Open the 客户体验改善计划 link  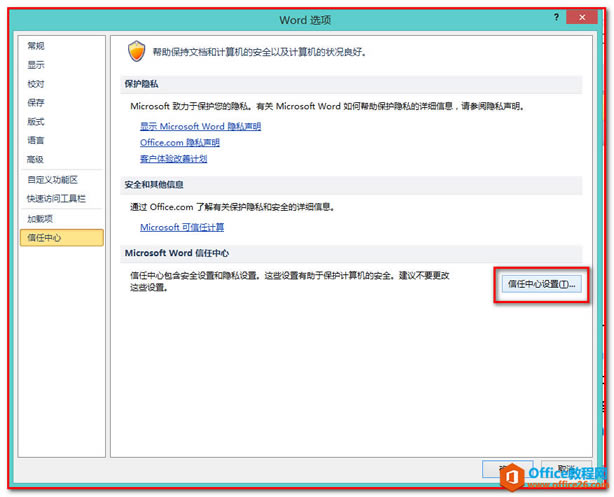[x=173, y=159]
